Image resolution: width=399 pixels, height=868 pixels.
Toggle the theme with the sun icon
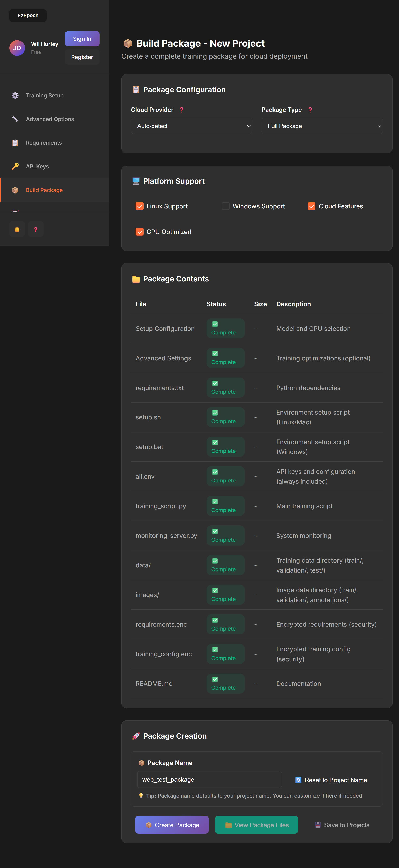(x=17, y=229)
